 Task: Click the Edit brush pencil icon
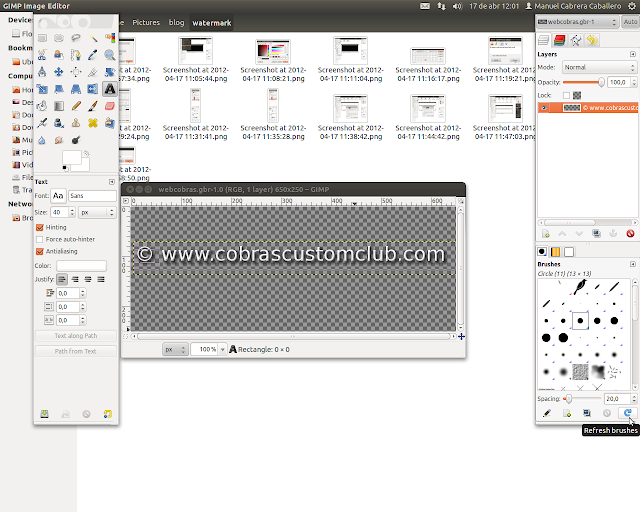(x=547, y=413)
